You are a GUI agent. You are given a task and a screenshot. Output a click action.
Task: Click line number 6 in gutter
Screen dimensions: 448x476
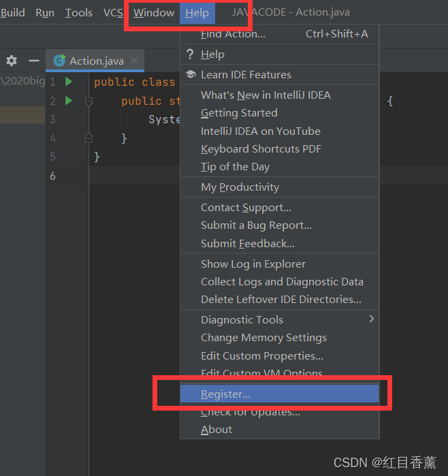click(53, 176)
